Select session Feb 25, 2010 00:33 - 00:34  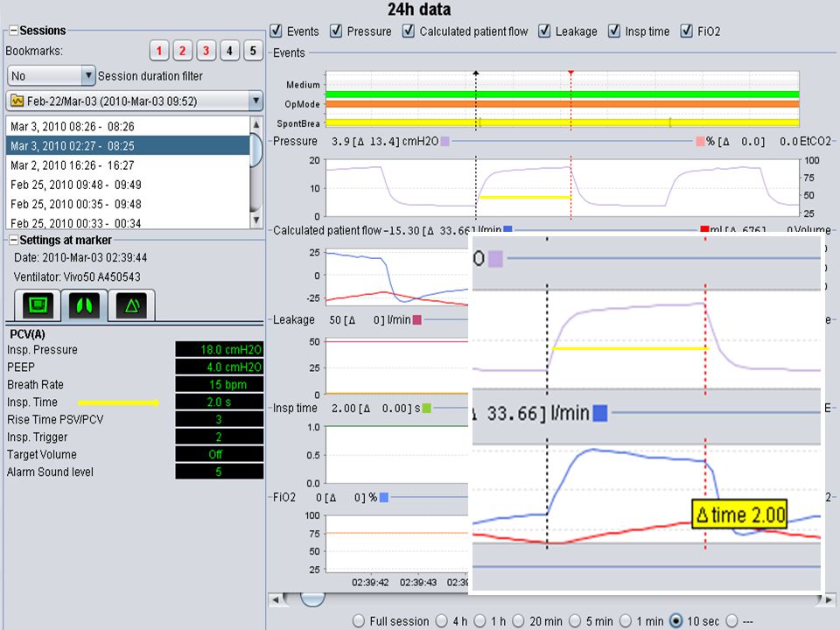point(128,222)
